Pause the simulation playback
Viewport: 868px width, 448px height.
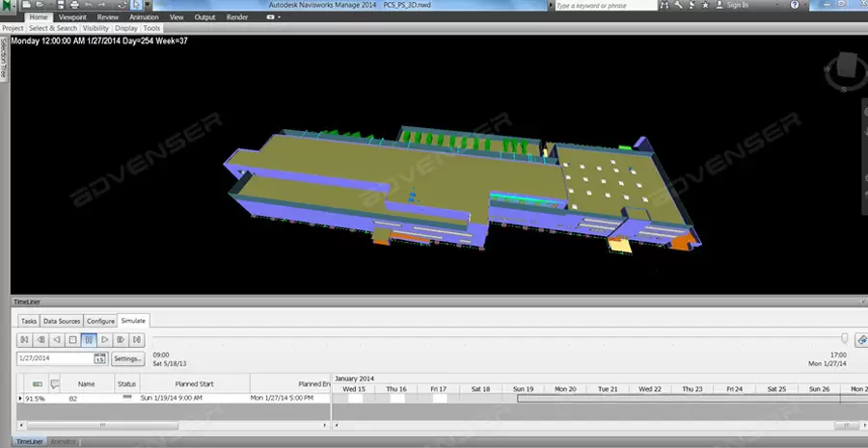click(x=89, y=339)
